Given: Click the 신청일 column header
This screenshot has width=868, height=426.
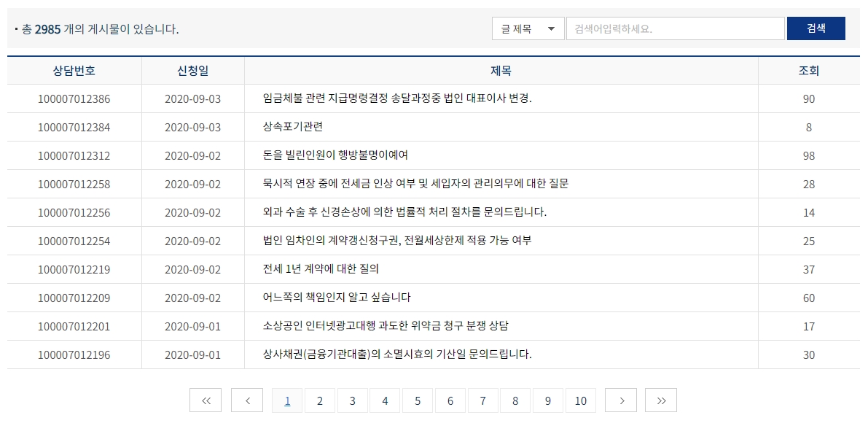Looking at the screenshot, I should pos(192,71).
